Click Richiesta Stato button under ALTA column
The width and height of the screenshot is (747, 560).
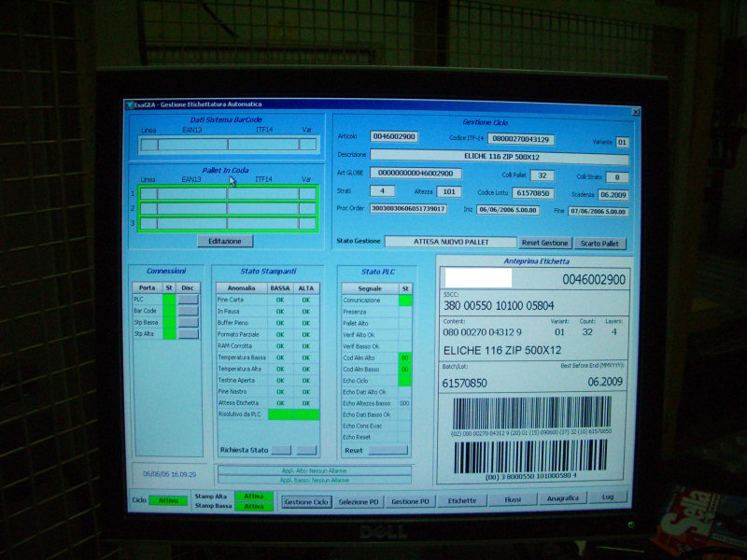pos(306,450)
